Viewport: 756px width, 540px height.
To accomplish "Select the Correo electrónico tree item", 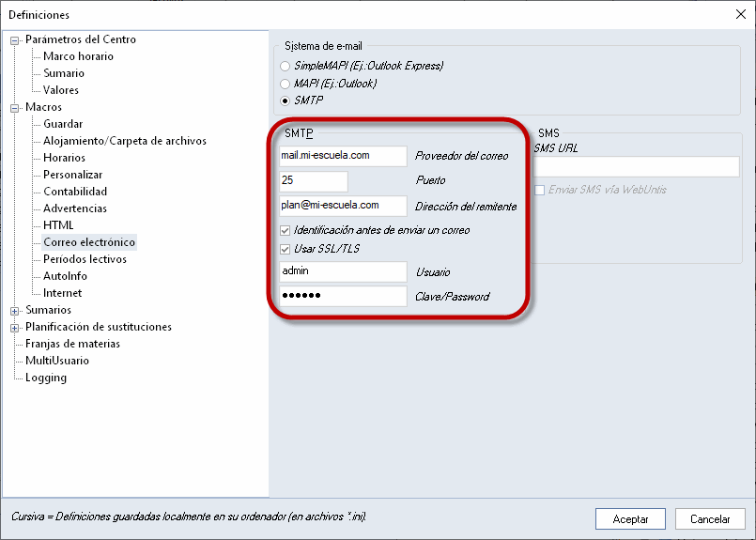I will [x=89, y=242].
